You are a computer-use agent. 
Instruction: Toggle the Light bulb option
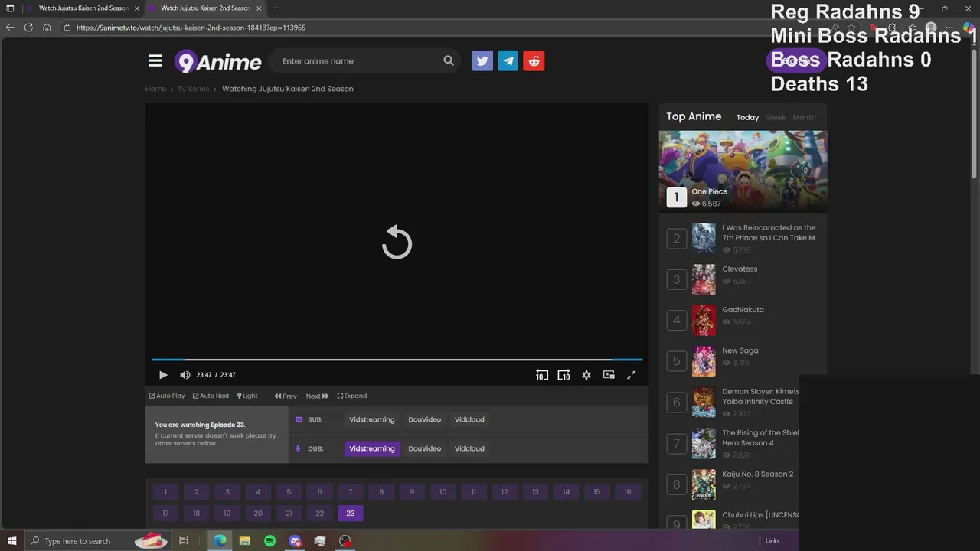pos(247,396)
